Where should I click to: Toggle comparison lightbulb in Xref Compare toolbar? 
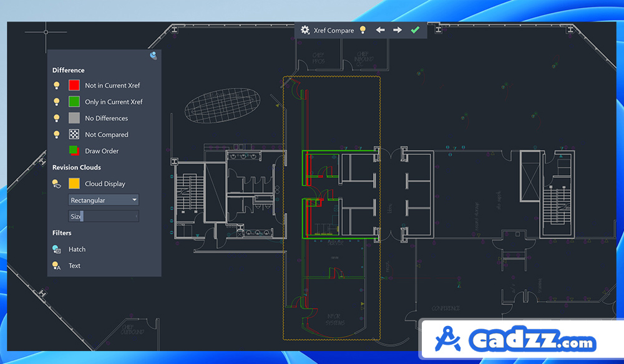363,30
